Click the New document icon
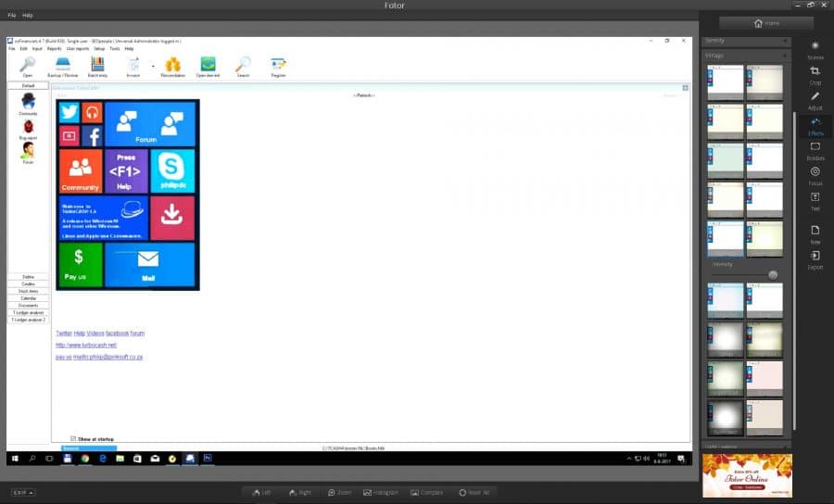This screenshot has height=504, width=834. click(815, 234)
